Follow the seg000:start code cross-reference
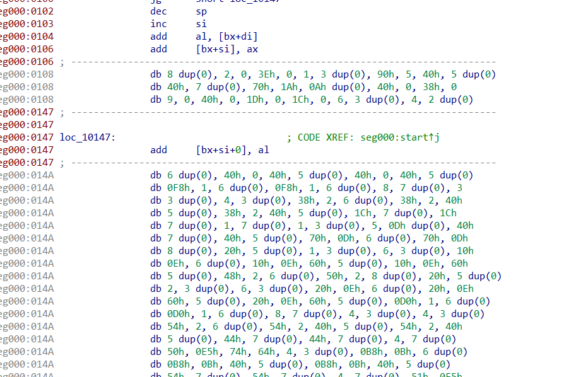Viewport: 588px width, 377px height. [401, 137]
